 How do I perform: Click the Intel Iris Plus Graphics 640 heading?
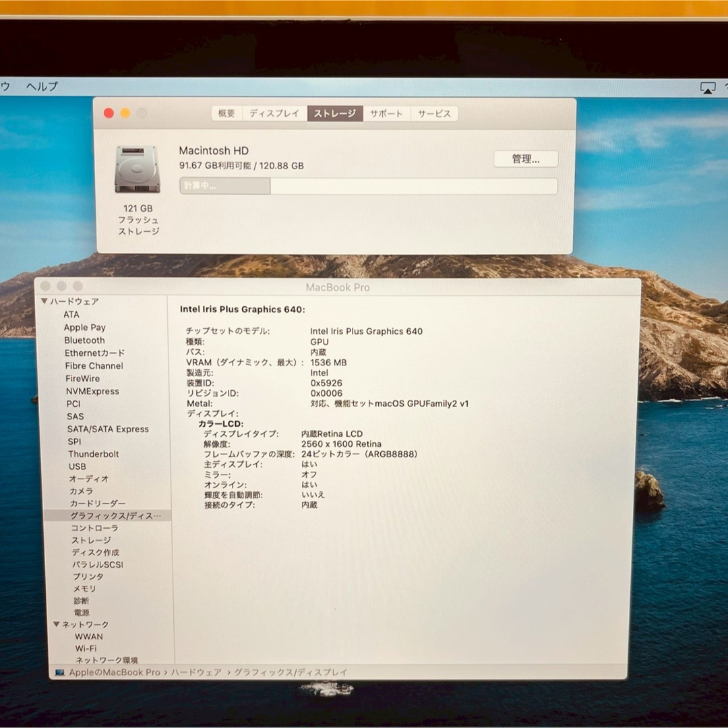tap(243, 309)
